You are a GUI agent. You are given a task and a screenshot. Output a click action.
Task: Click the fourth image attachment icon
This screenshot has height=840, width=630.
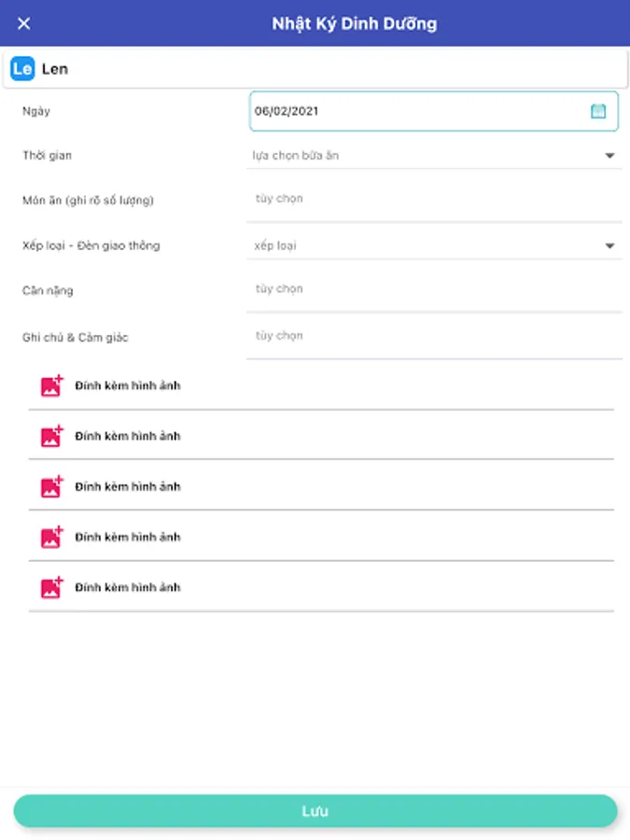click(52, 537)
